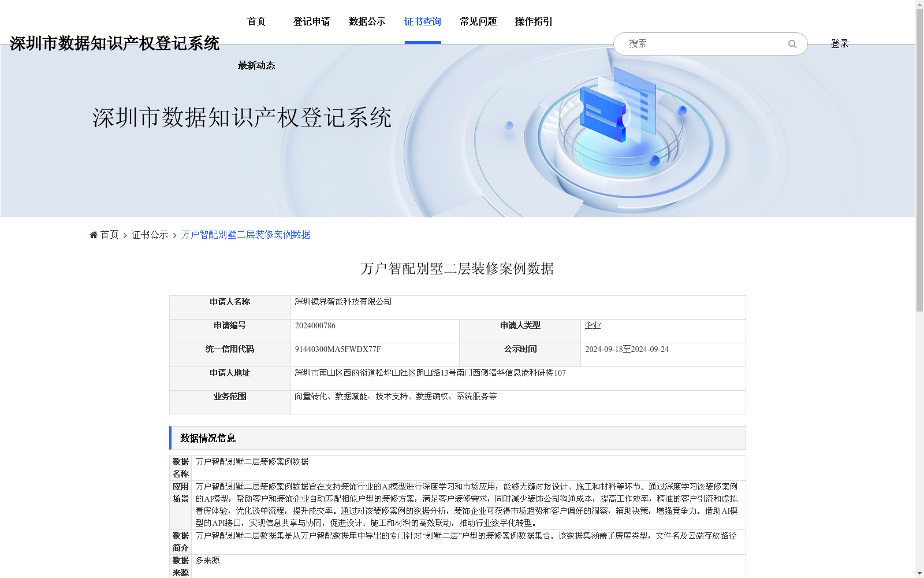Image resolution: width=924 pixels, height=578 pixels.
Task: Click the 证书公示 breadcrumb link
Action: [150, 235]
